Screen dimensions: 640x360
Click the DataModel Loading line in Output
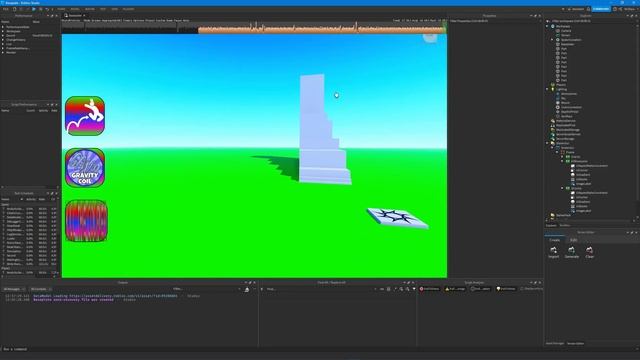105,296
